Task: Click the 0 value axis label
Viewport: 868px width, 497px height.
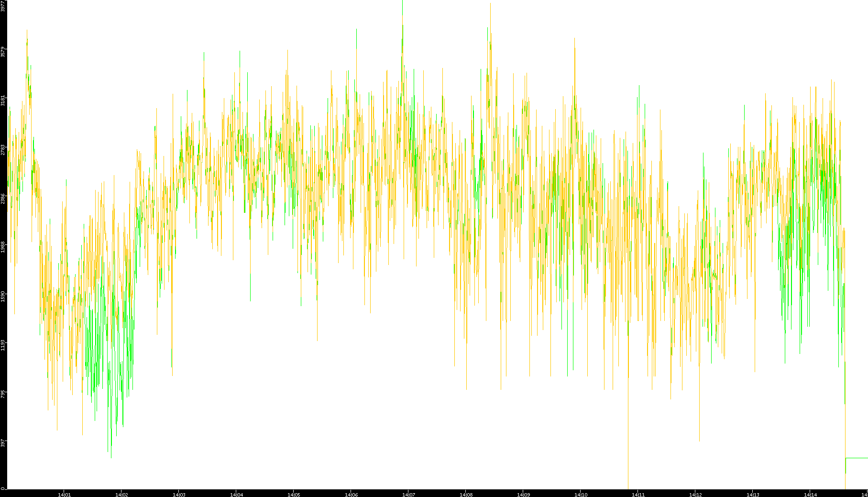Action: point(3,488)
